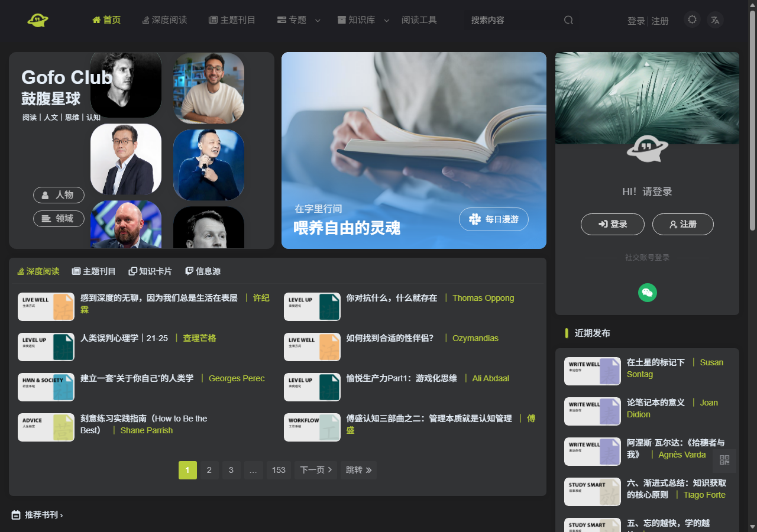This screenshot has height=532, width=757.
Task: Open the bearded man in white sweater portrait
Action: (209, 87)
